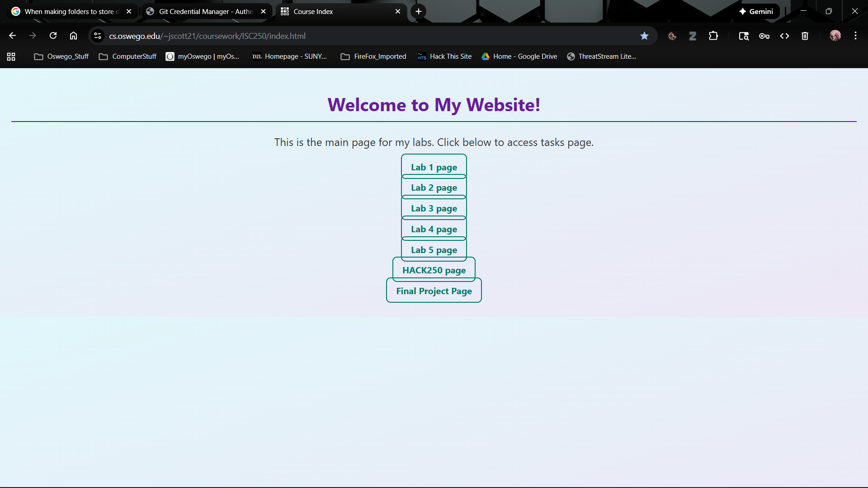The height and width of the screenshot is (488, 868).
Task: Open the password manager key icon
Action: pyautogui.click(x=764, y=36)
